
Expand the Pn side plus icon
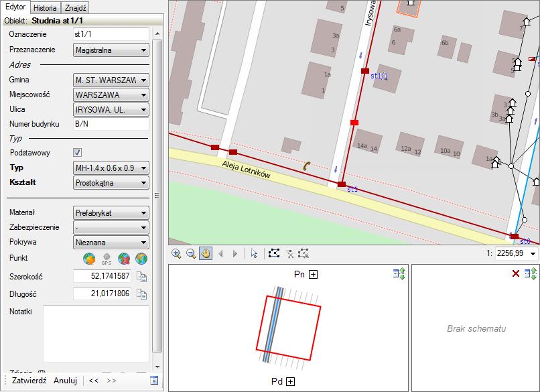point(313,275)
